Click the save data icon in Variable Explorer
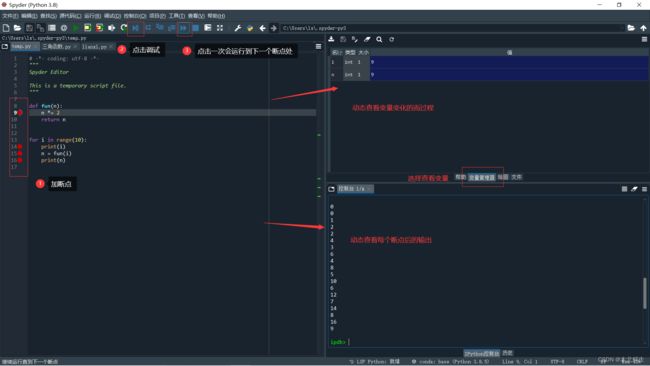Image resolution: width=650 pixels, height=366 pixels. (x=343, y=39)
